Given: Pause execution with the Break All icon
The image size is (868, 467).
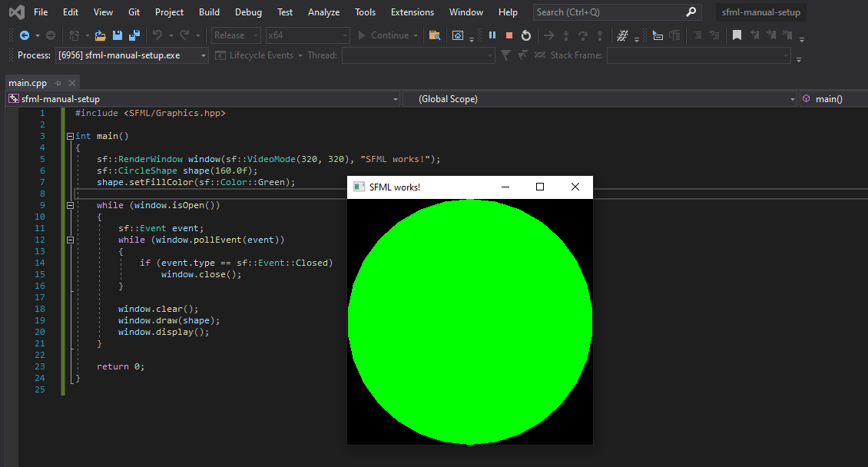Looking at the screenshot, I should coord(492,35).
